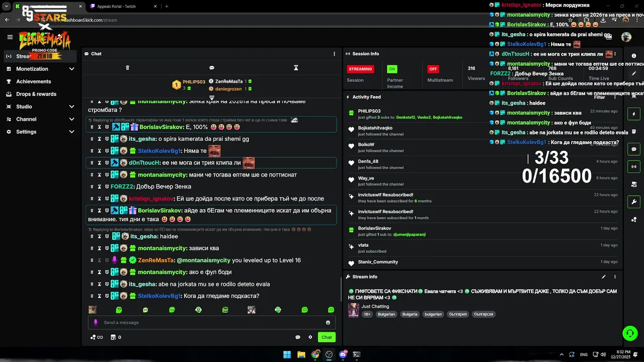Click username d0nTtoucH in chat
Image resolution: width=644 pixels, height=362 pixels.
click(x=144, y=163)
